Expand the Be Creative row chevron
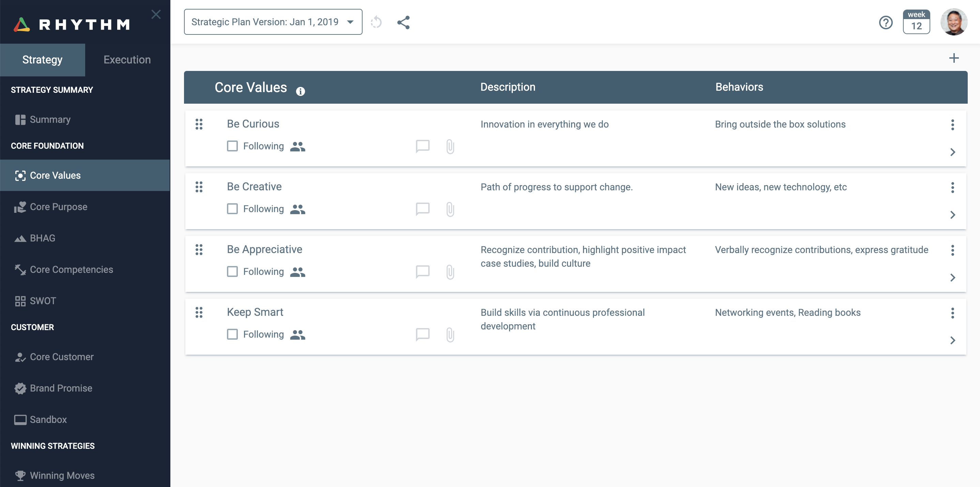 coord(952,215)
